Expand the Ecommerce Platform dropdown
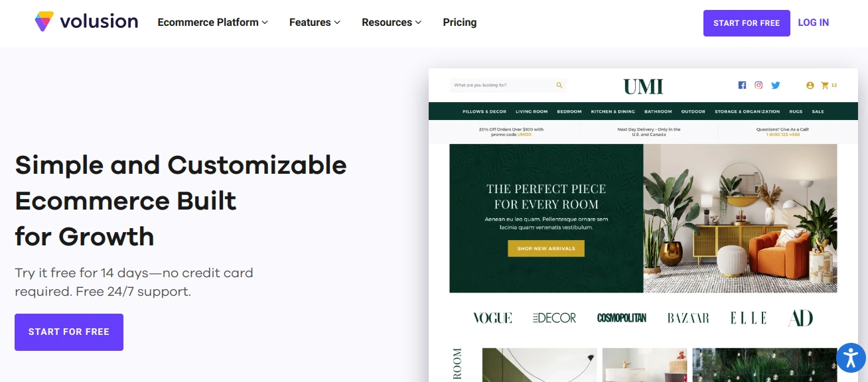Screen dimensions: 868x382 click(212, 22)
